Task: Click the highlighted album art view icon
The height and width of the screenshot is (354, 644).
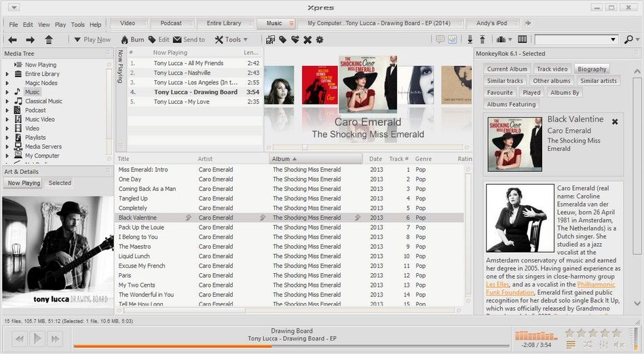Action: [452, 39]
